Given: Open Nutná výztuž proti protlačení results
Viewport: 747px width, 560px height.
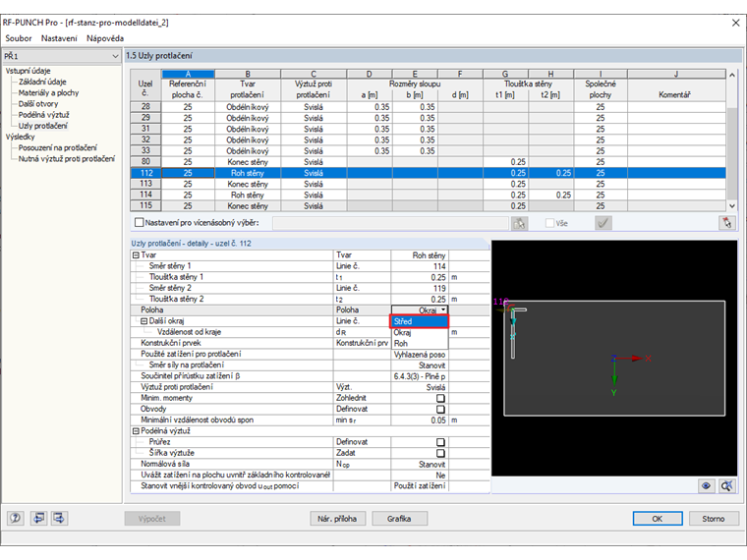Looking at the screenshot, I should pos(67,158).
